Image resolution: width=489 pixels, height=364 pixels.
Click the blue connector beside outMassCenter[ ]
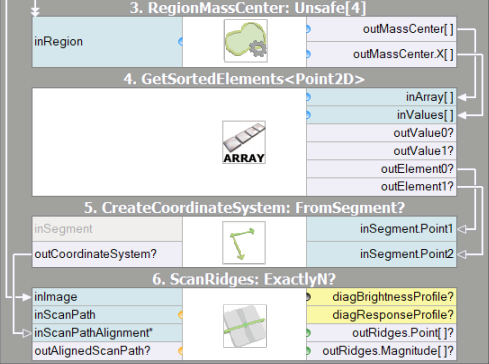pyautogui.click(x=308, y=29)
